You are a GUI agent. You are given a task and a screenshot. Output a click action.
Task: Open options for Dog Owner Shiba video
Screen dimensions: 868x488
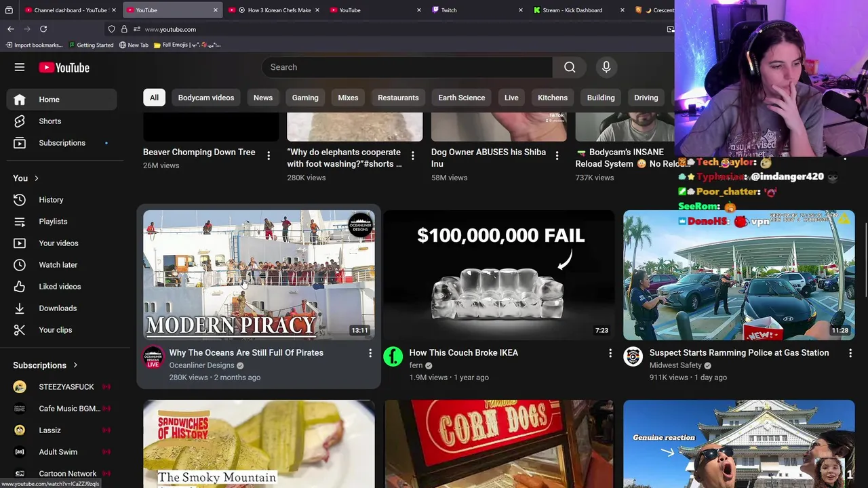557,156
